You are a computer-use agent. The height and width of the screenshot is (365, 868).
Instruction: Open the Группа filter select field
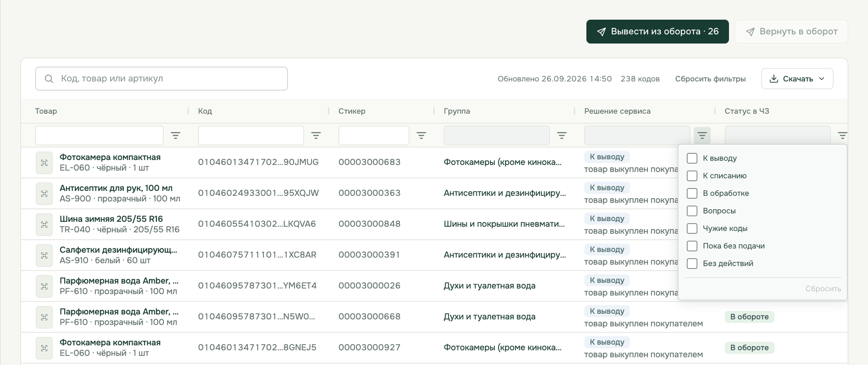496,135
